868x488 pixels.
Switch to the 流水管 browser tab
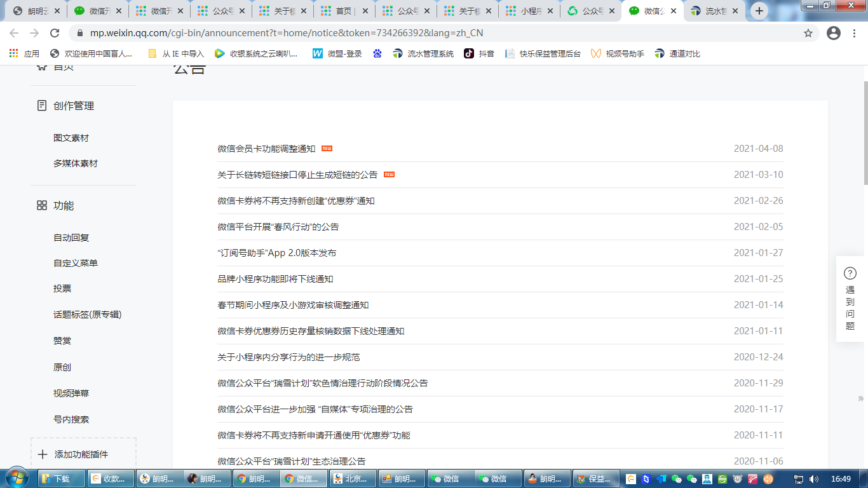(715, 11)
